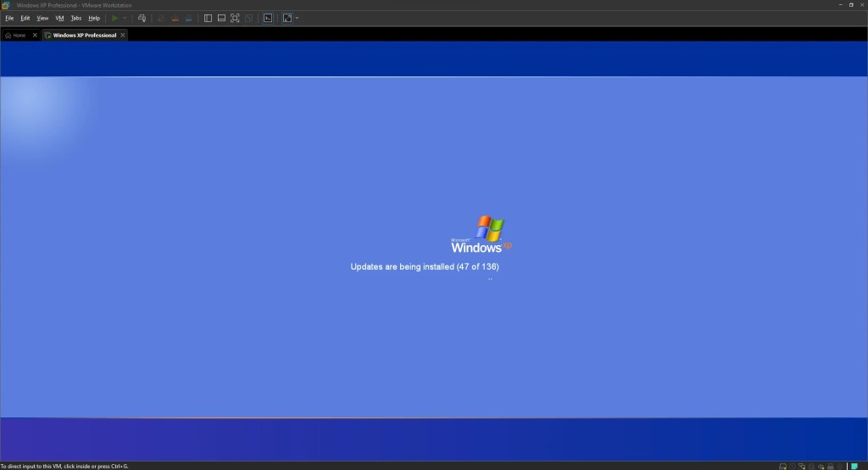
Task: Click the hard disk status bar icon
Action: click(x=782, y=466)
